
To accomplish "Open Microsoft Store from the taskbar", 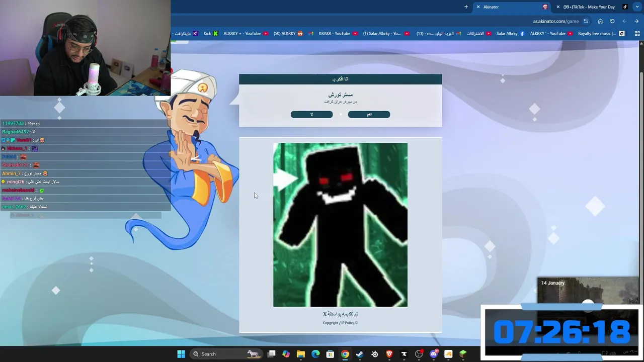I will click(330, 354).
